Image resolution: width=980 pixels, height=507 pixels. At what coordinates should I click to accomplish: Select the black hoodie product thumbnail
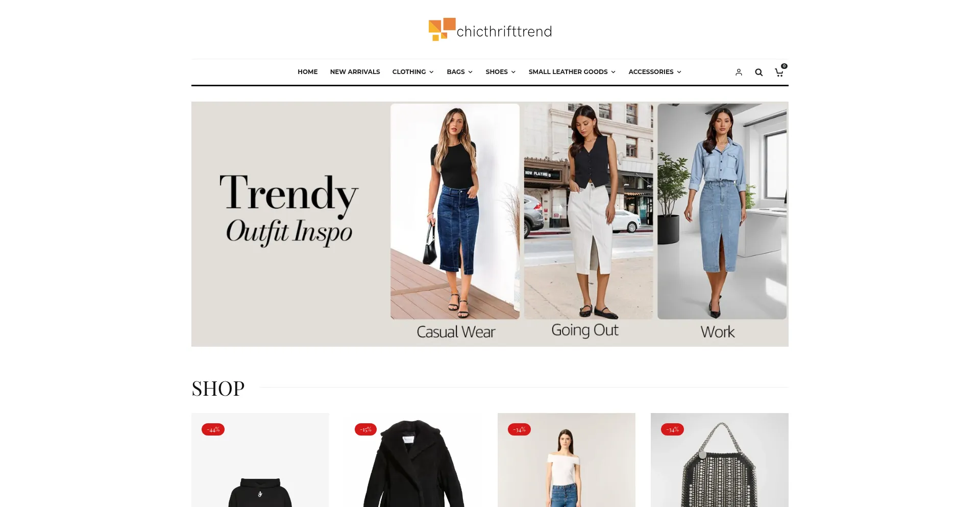260,460
